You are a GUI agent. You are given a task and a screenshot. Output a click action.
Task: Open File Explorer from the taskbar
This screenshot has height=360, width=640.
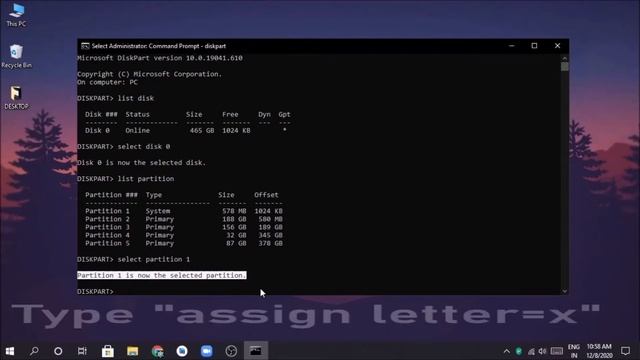click(132, 351)
